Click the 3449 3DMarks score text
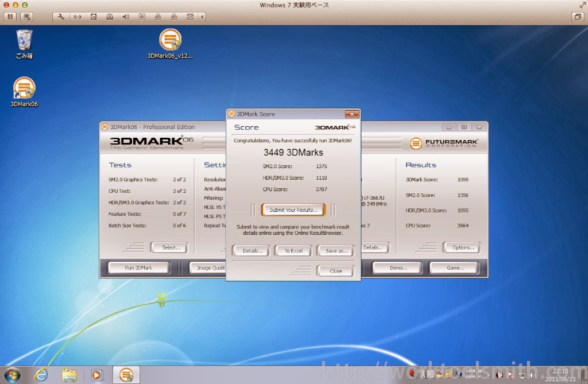This screenshot has height=384, width=588. [x=293, y=152]
